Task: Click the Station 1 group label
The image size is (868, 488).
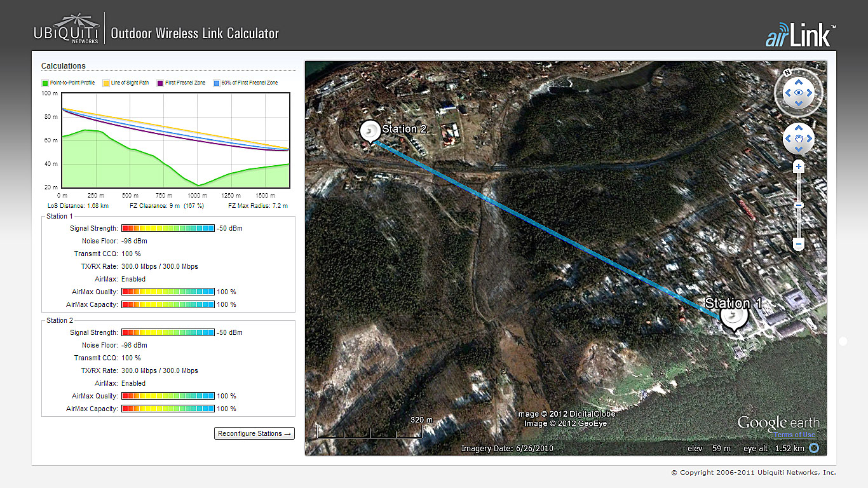Action: [x=60, y=216]
